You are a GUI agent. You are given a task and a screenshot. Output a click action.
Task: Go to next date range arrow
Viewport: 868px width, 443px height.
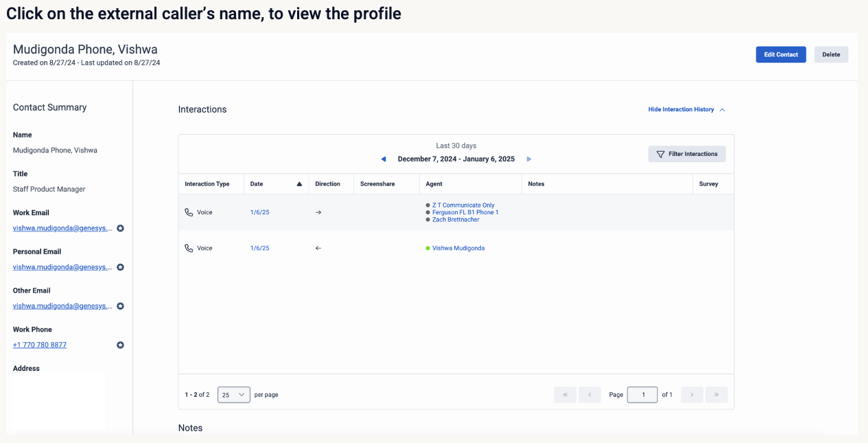pyautogui.click(x=529, y=159)
